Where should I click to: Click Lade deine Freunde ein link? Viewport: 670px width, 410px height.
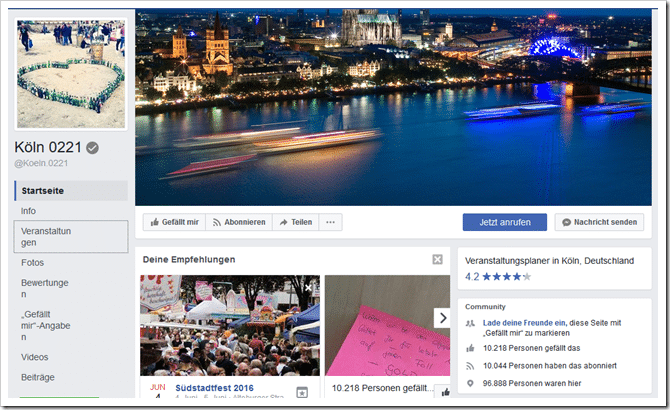tap(524, 323)
